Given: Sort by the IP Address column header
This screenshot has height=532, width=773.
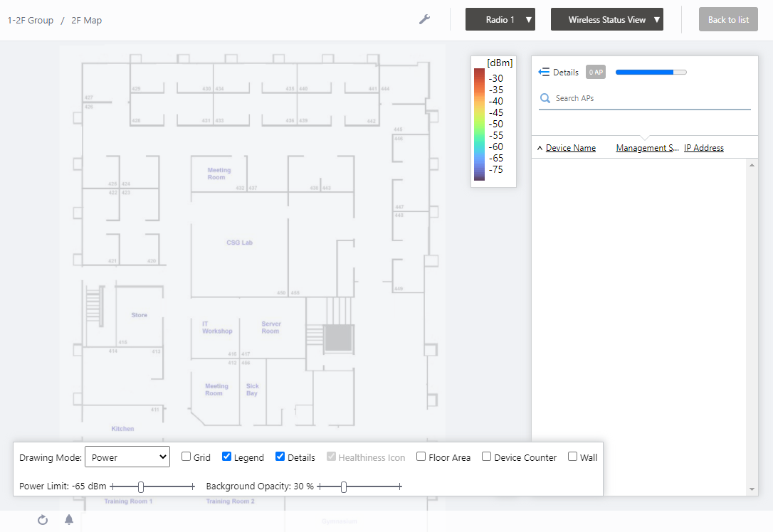Looking at the screenshot, I should (703, 148).
